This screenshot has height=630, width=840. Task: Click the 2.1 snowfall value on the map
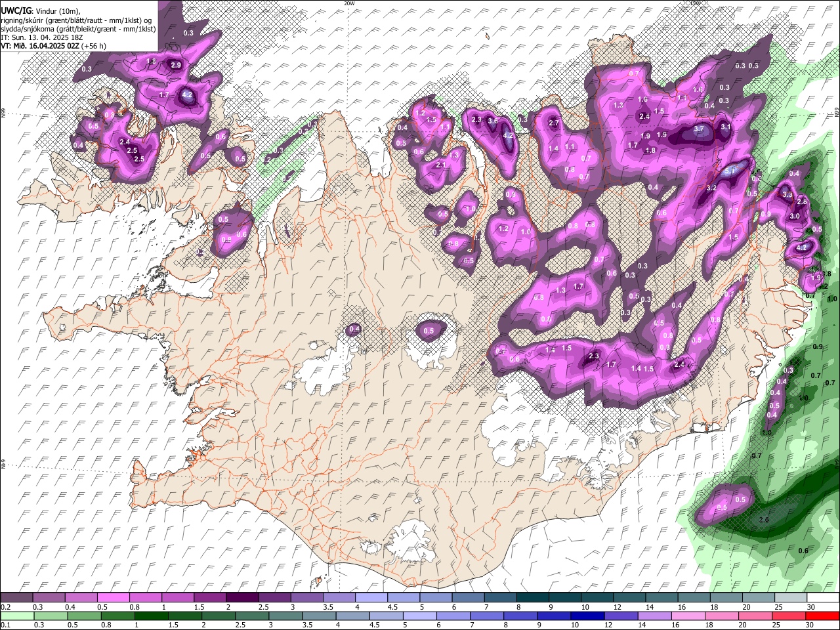(x=441, y=165)
